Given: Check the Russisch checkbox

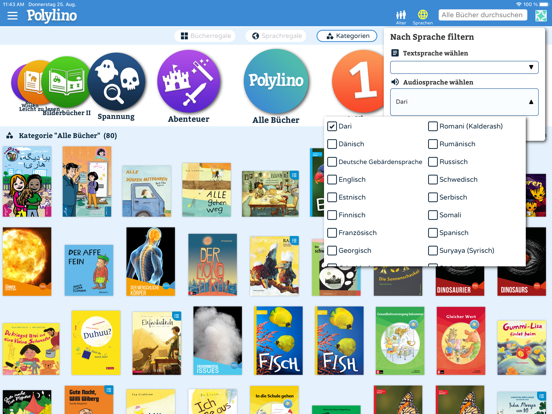Looking at the screenshot, I should pos(433,162).
